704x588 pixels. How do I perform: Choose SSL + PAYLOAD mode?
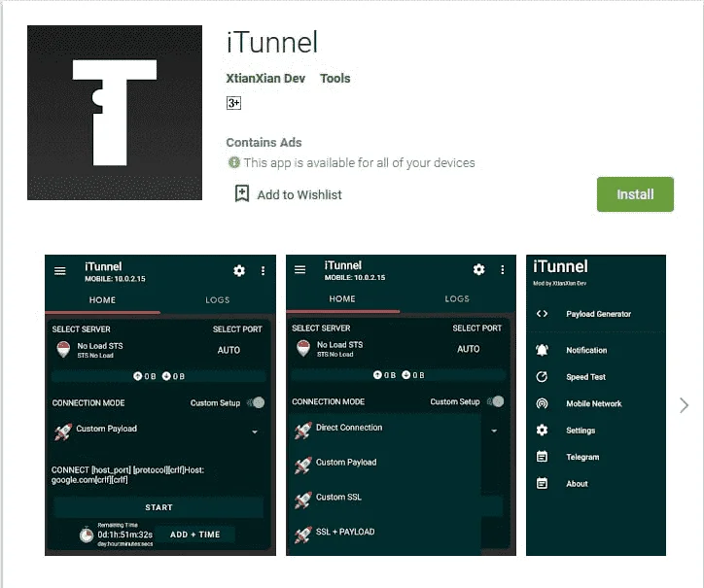(345, 532)
